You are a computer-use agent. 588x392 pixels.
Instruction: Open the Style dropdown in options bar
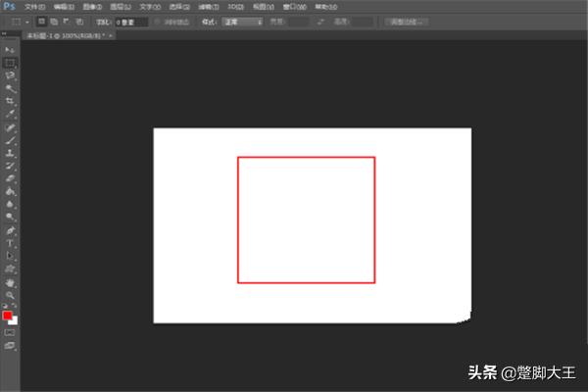(243, 23)
